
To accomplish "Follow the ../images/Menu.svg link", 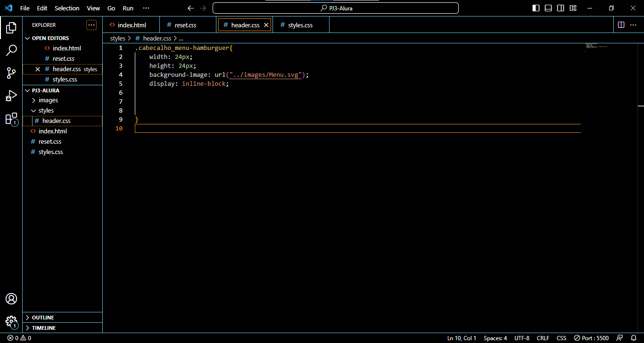I will (265, 75).
